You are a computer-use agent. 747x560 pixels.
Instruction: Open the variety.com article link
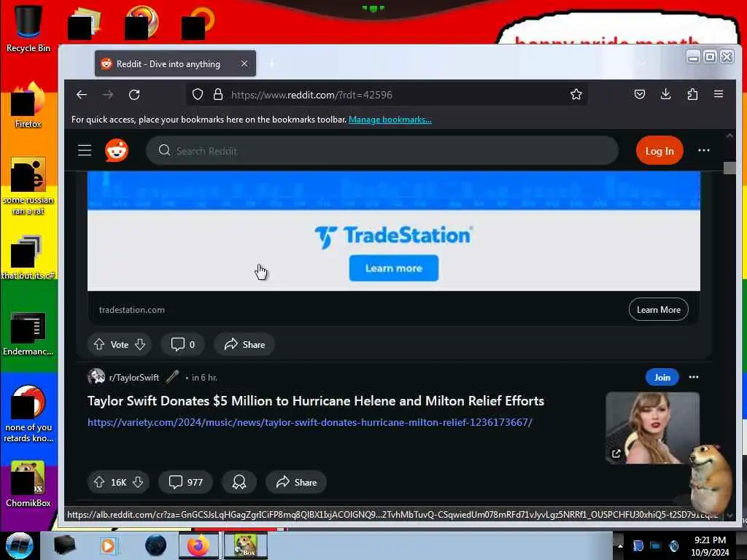point(310,422)
